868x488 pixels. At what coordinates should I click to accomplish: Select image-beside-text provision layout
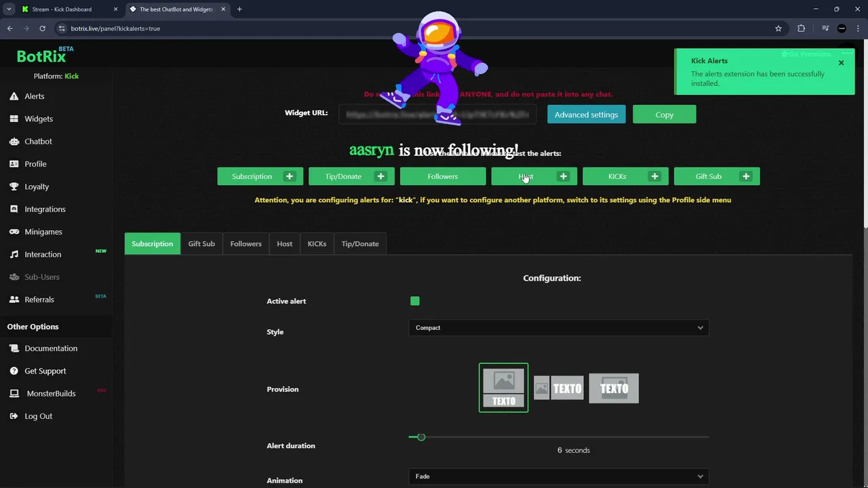(559, 388)
